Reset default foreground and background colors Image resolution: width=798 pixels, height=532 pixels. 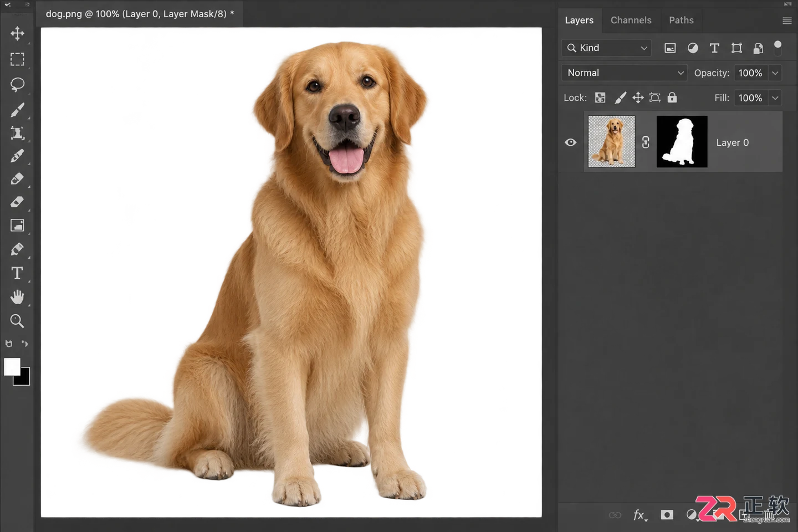(x=8, y=344)
